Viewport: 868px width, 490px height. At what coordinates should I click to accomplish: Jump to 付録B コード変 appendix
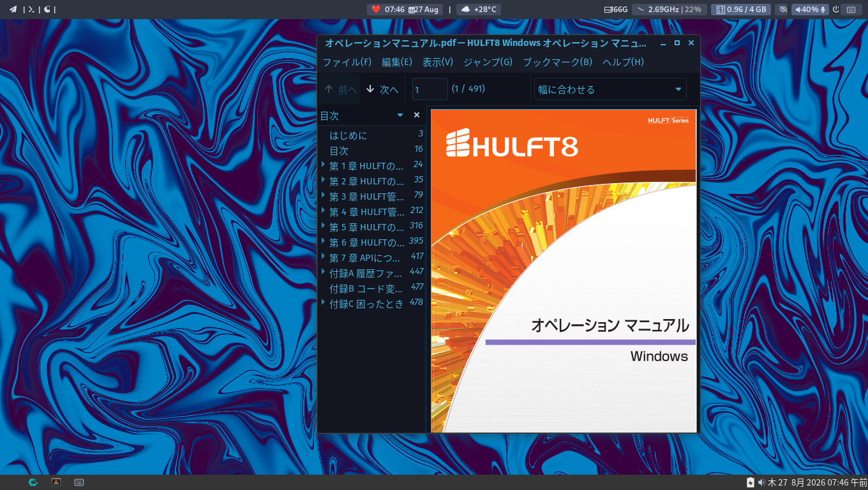click(x=366, y=288)
